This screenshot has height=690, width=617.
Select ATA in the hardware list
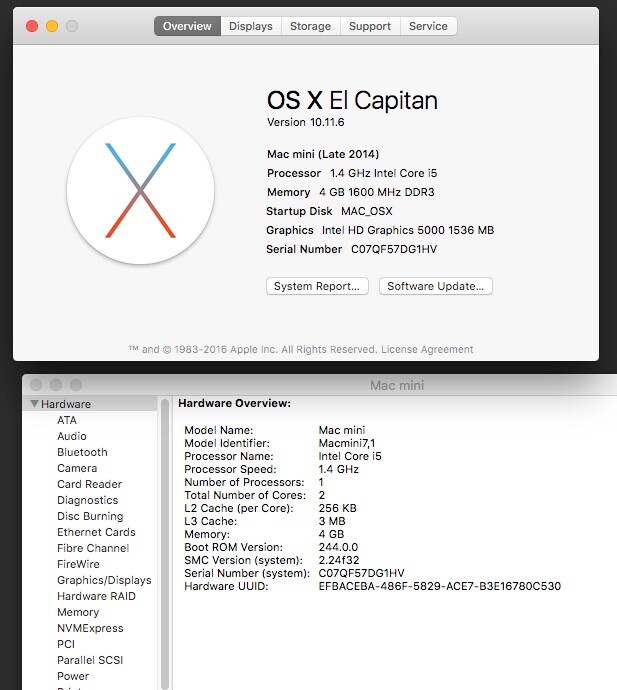click(67, 420)
